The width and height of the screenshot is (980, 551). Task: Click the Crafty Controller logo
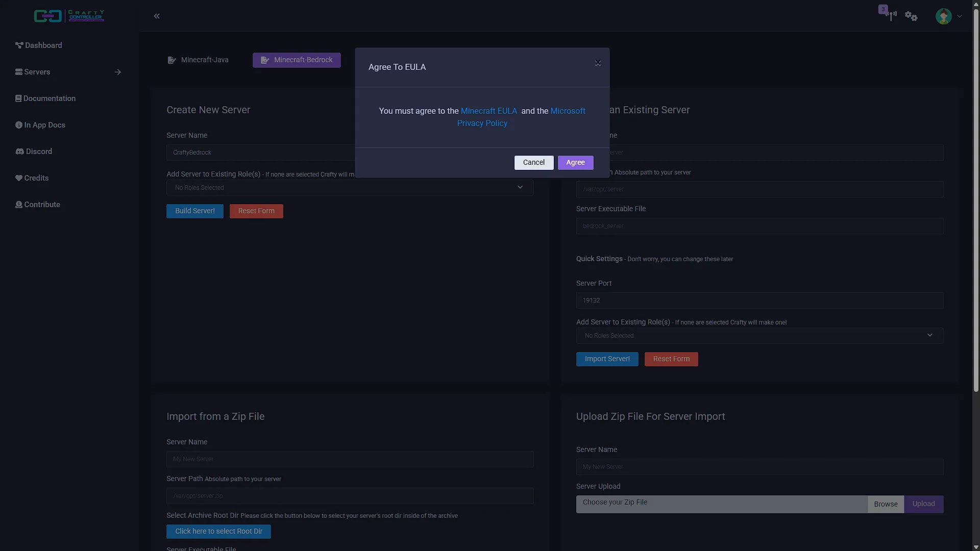69,16
